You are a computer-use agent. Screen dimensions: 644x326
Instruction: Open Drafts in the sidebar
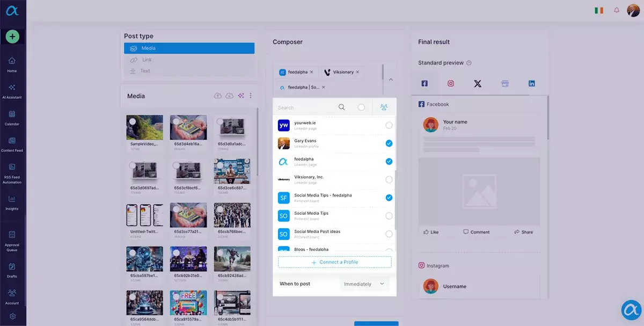[12, 270]
